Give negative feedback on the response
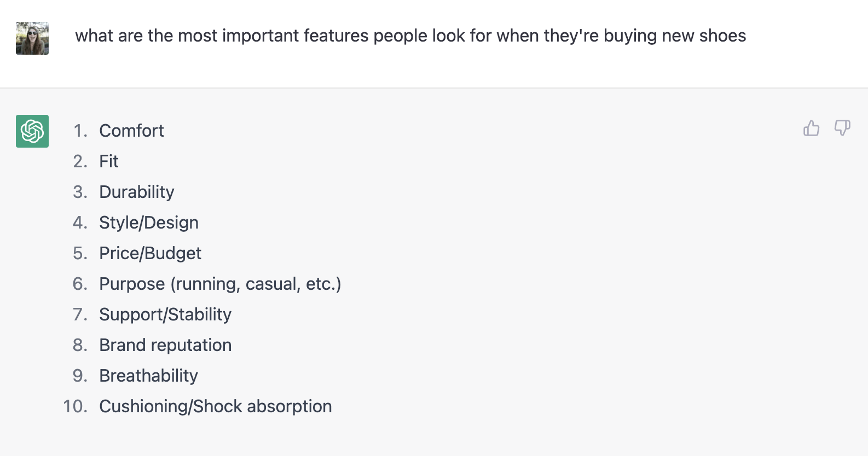Image resolution: width=868 pixels, height=456 pixels. click(842, 128)
